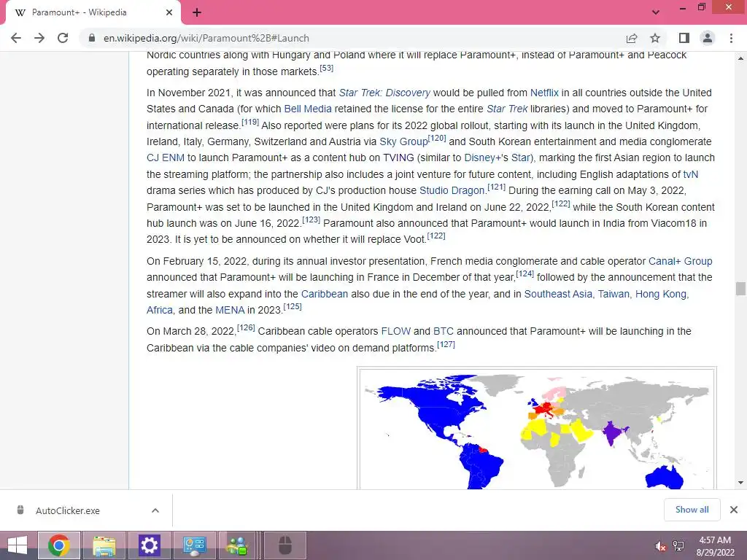Open the italic Star Trek libraries link
The width and height of the screenshot is (747, 560).
[507, 109]
